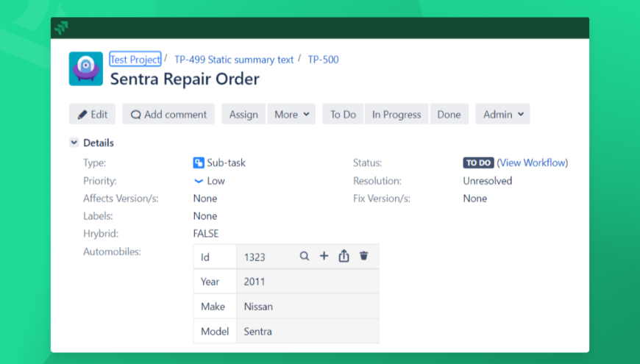Viewport: 640px width, 364px height.
Task: Click the Jira logo in header bar
Action: 61,28
